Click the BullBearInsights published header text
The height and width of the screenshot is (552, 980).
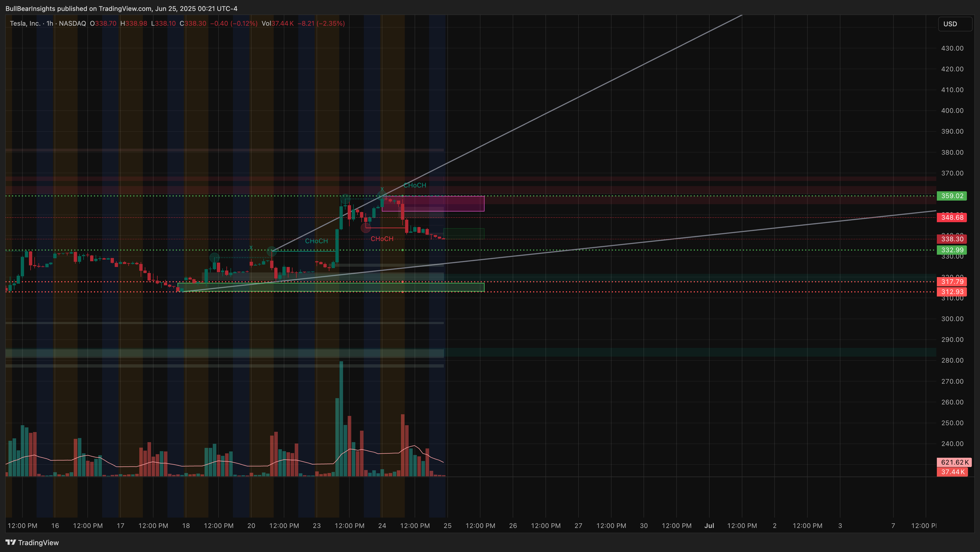coord(121,8)
